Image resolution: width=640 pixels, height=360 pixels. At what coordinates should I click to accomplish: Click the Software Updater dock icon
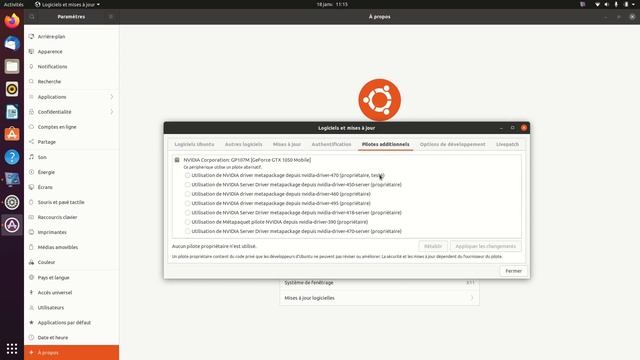click(12, 225)
